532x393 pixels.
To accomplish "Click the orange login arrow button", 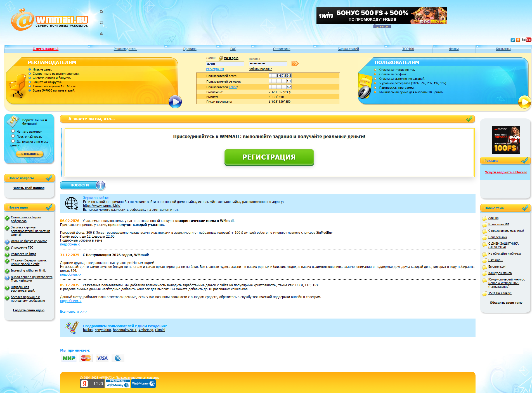I will (x=295, y=64).
